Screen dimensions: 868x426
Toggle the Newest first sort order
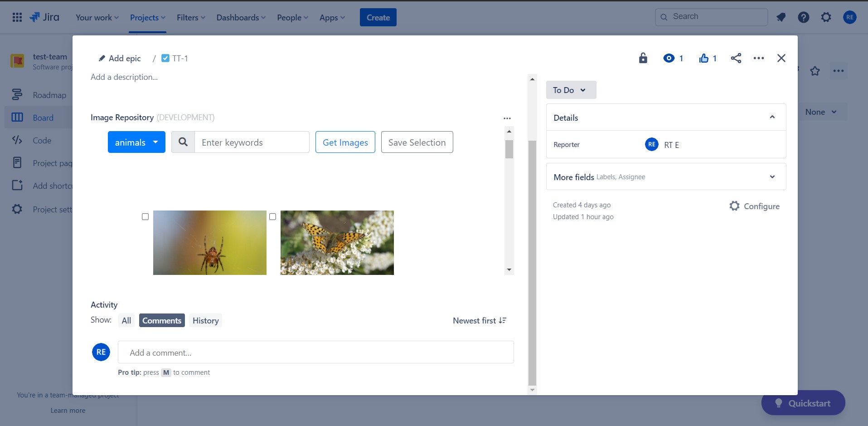[480, 320]
